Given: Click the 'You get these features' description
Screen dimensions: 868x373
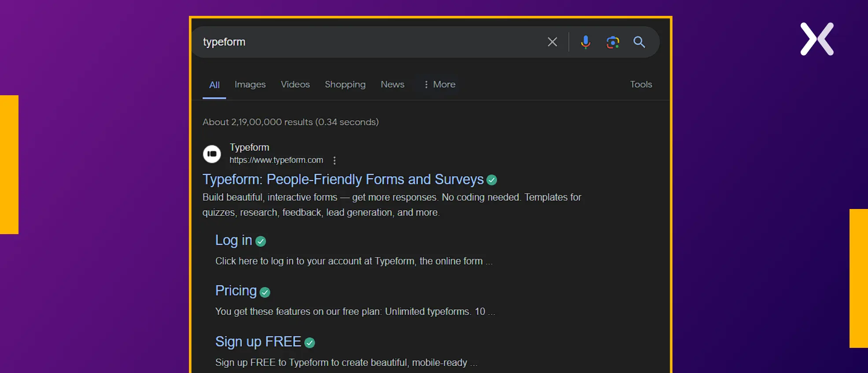Looking at the screenshot, I should tap(355, 312).
